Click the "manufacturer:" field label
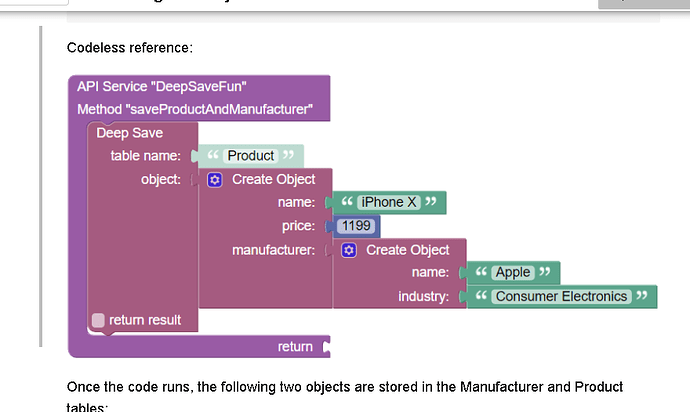 point(274,250)
